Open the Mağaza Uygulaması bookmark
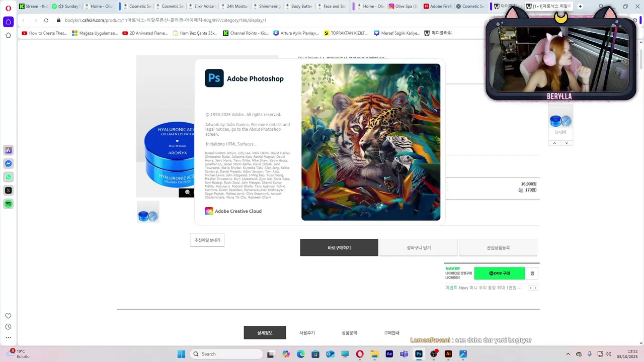 95,33
